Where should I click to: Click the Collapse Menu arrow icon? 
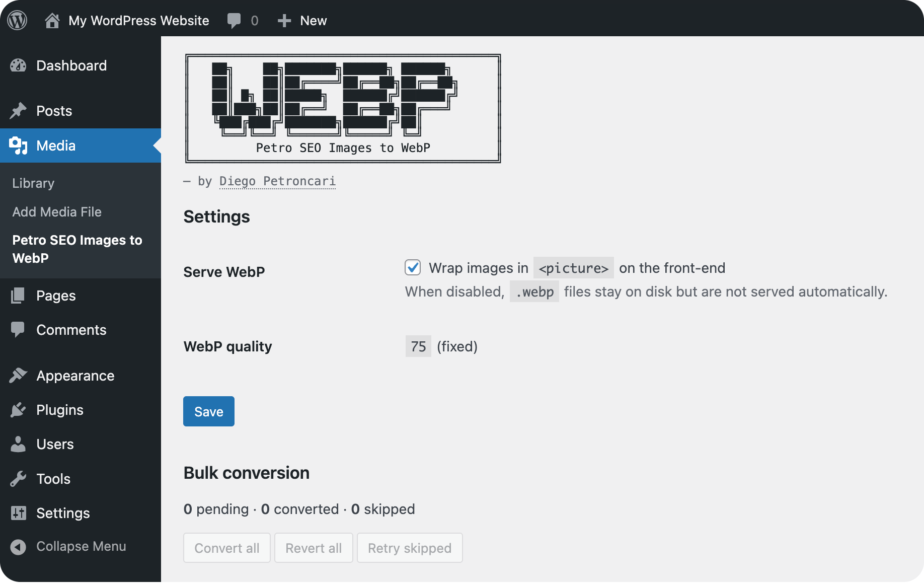tap(18, 547)
